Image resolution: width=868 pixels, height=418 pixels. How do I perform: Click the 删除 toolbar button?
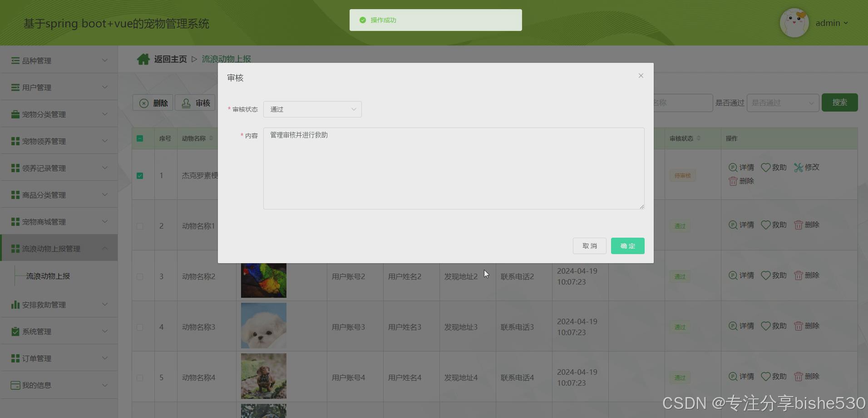pos(153,103)
